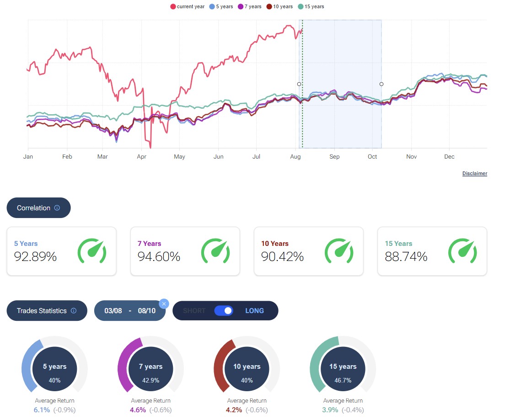Screen dimensions: 505x420
Task: Click the 4.6% average return value
Action: (x=138, y=410)
